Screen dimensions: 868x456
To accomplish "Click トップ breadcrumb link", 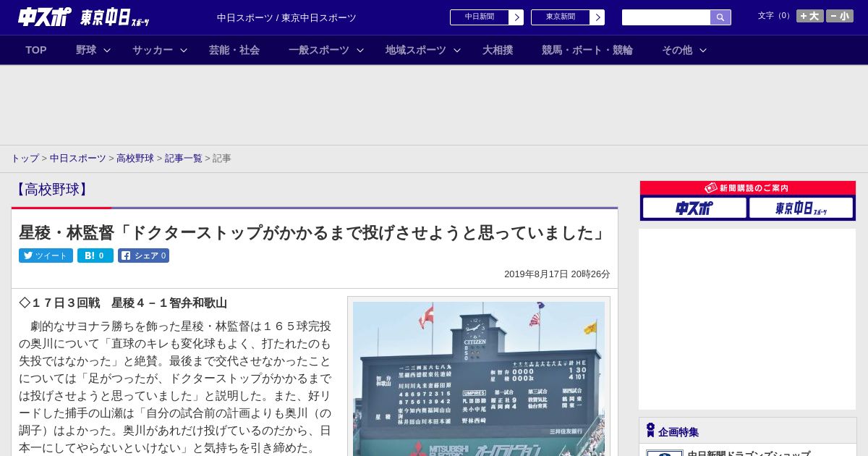I will point(25,159).
